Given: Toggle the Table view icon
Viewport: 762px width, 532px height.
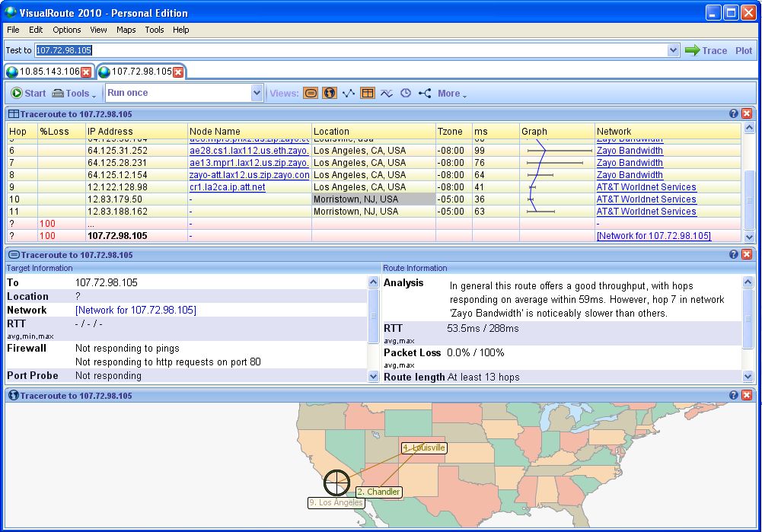Looking at the screenshot, I should point(368,93).
